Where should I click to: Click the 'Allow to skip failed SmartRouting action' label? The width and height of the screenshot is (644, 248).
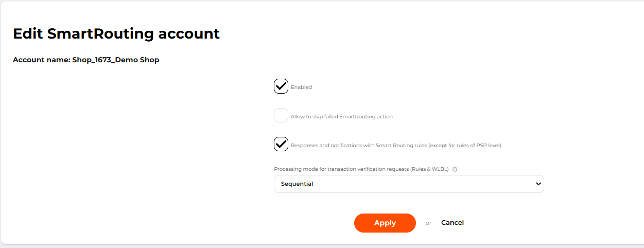pos(341,117)
